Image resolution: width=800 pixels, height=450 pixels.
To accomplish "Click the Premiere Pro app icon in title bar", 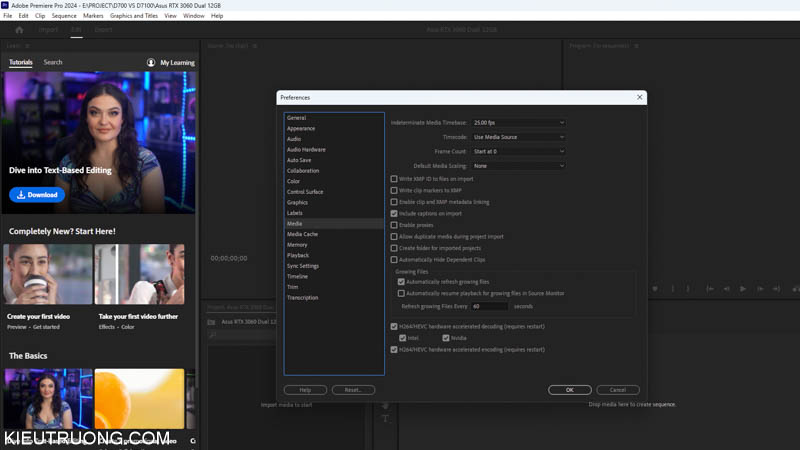I will 5,5.
